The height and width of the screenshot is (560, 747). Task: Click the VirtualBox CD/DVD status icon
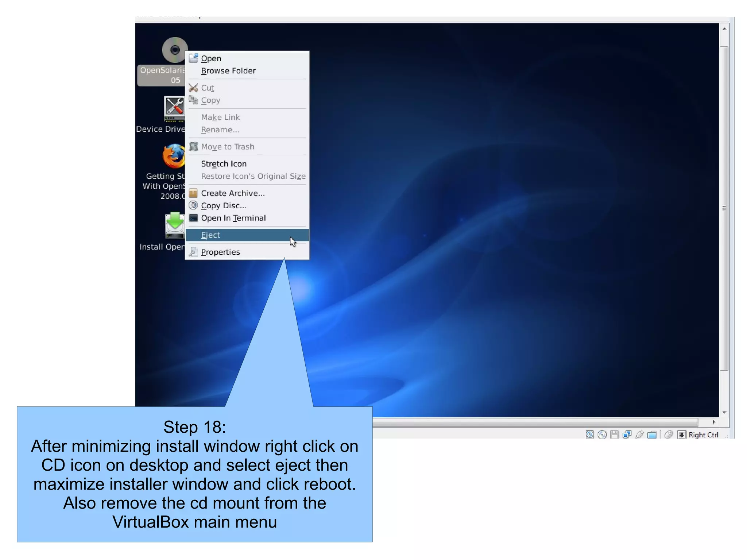[602, 435]
